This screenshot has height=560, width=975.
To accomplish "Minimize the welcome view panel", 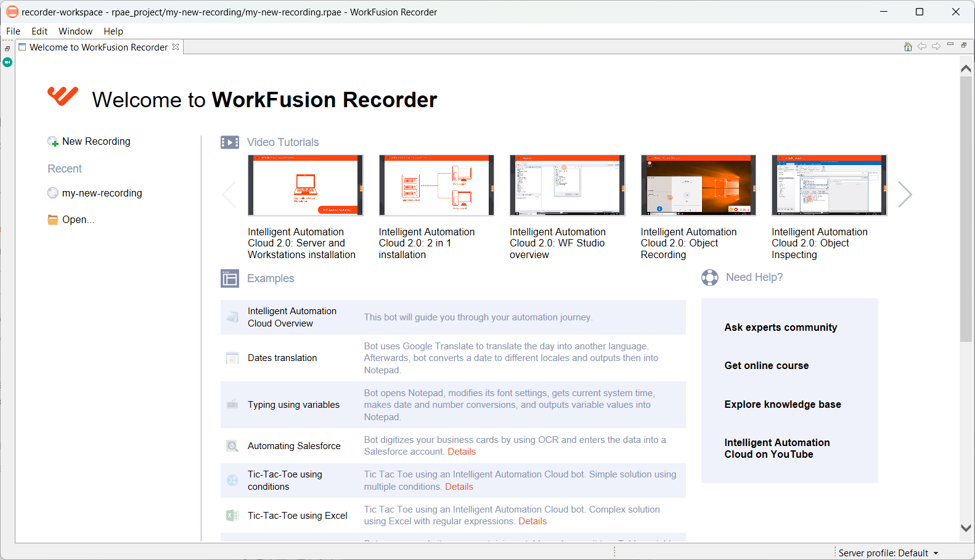I will point(950,45).
